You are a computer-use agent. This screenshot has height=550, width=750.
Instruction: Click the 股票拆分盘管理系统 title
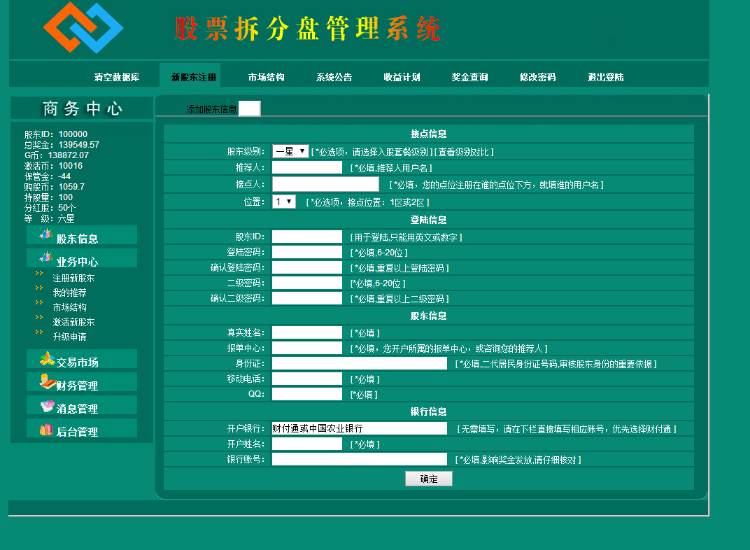[x=307, y=29]
